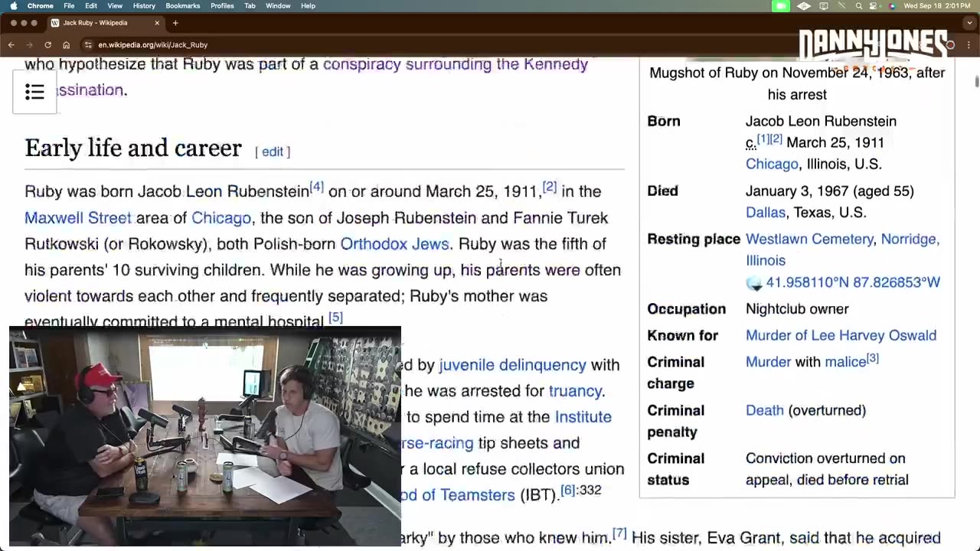Viewport: 980px width, 551px height.
Task: Open Spotlight search in menu bar
Action: (858, 5)
